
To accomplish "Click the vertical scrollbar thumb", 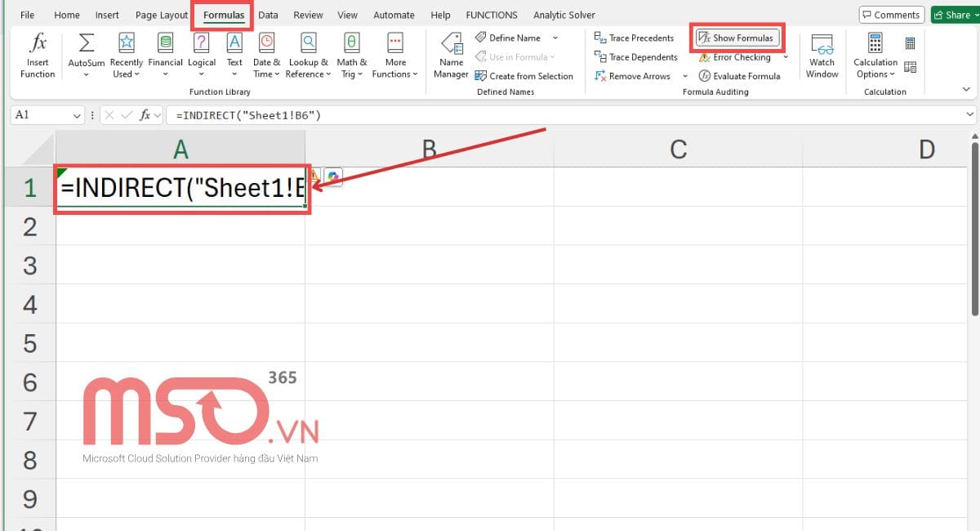I will click(974, 229).
